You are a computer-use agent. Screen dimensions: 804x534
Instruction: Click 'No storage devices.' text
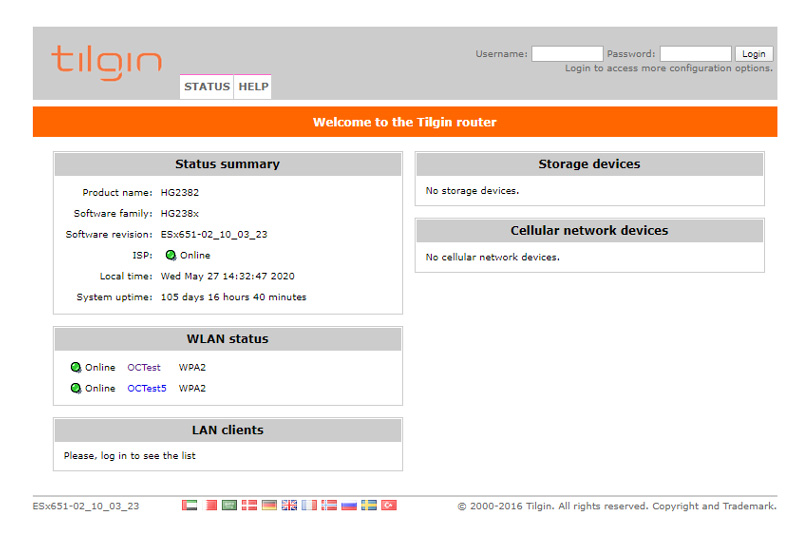point(472,191)
